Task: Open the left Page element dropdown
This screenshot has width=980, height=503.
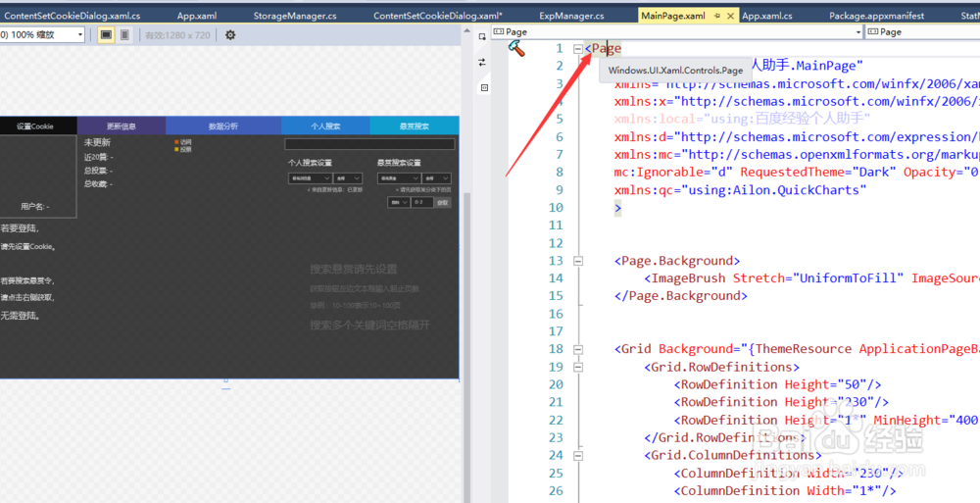Action: click(x=857, y=32)
